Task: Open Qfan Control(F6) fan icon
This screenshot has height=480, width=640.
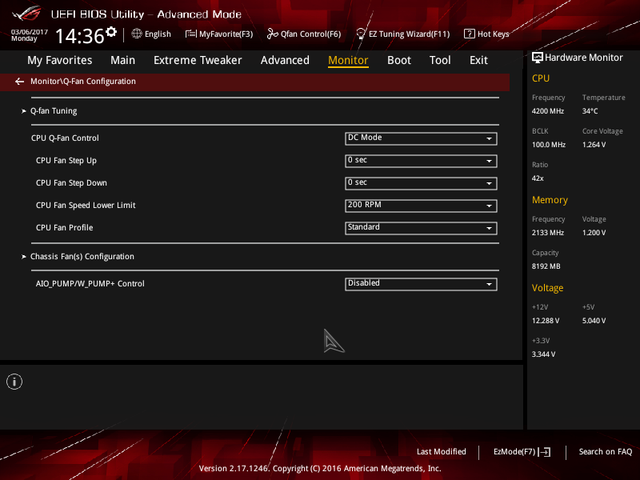Action: [x=272, y=34]
